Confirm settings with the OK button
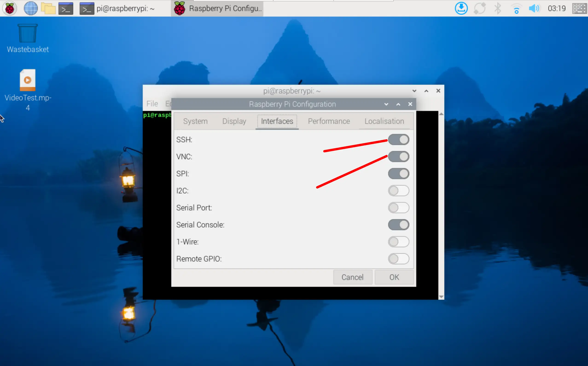588x366 pixels. coord(394,277)
